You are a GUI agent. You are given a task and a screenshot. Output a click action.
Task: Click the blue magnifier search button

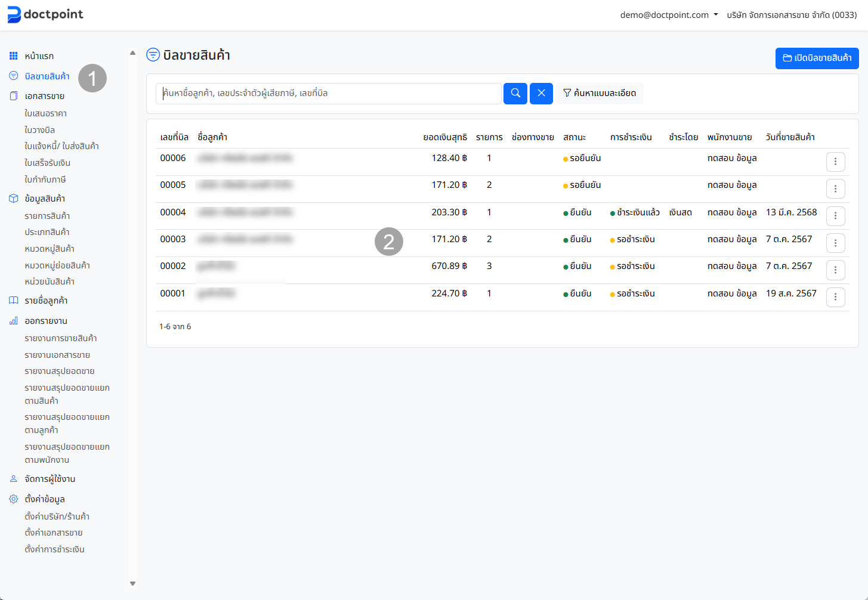click(x=515, y=93)
